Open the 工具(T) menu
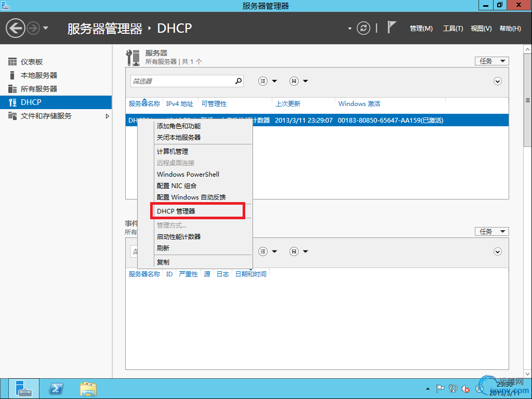Viewport: 532px width, 399px height. tap(453, 29)
